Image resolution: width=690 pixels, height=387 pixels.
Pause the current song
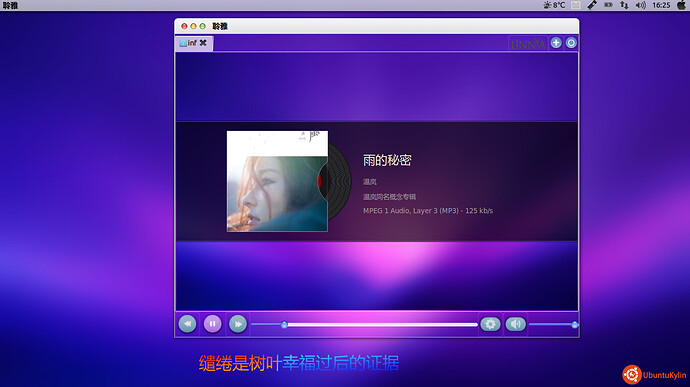click(x=213, y=324)
